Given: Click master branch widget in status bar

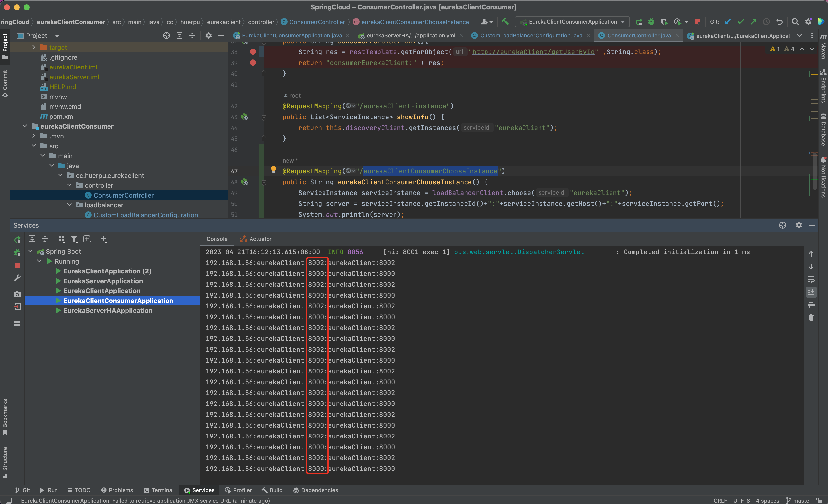Looking at the screenshot, I should (799, 500).
